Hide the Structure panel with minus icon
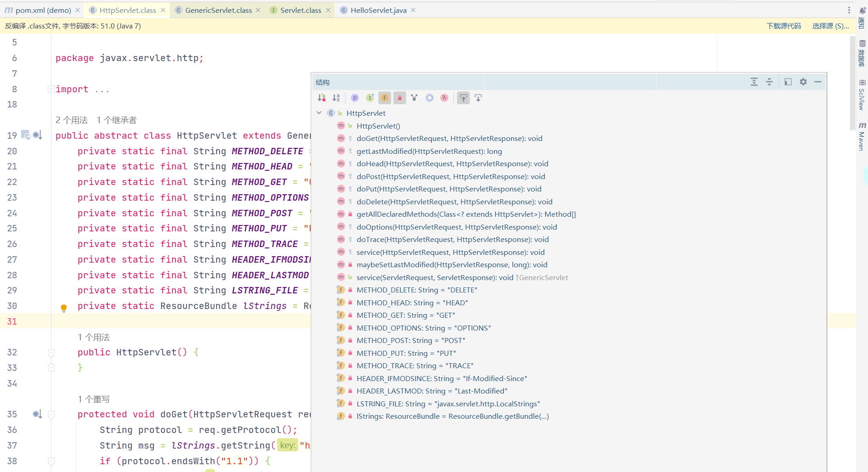The width and height of the screenshot is (868, 472). (x=818, y=82)
